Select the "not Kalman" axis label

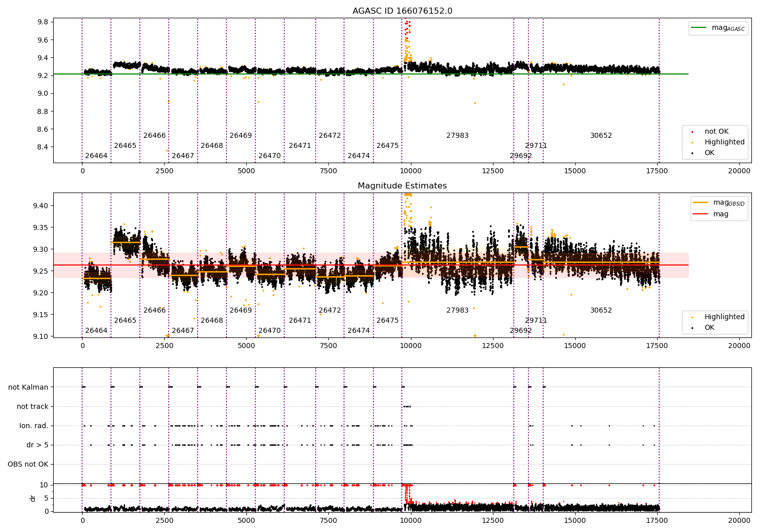(28, 387)
